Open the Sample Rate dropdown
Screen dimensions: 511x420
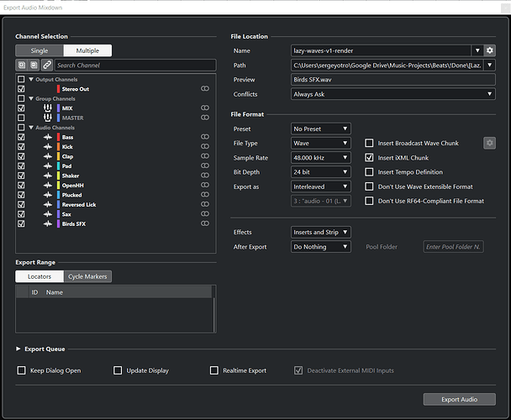[321, 158]
